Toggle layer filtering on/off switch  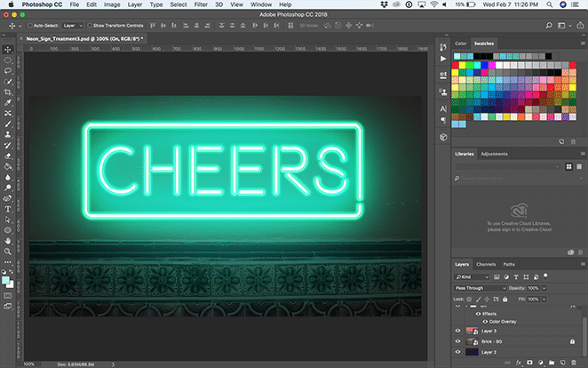[545, 276]
